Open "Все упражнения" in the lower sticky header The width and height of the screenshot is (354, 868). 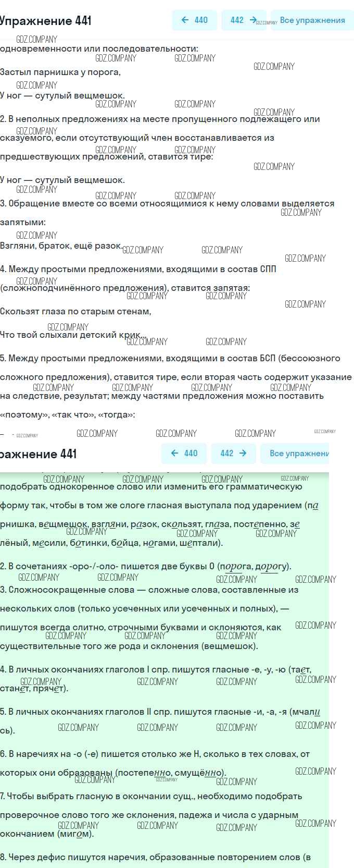point(299,454)
